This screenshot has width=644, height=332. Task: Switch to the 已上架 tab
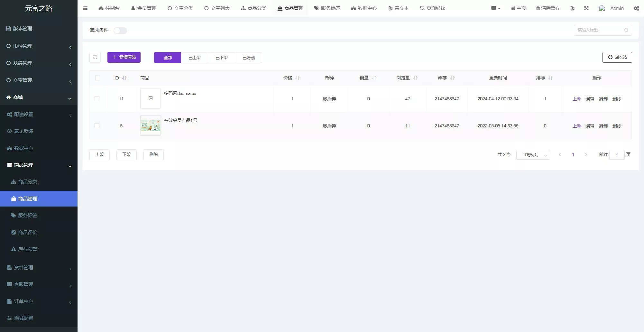pyautogui.click(x=194, y=58)
